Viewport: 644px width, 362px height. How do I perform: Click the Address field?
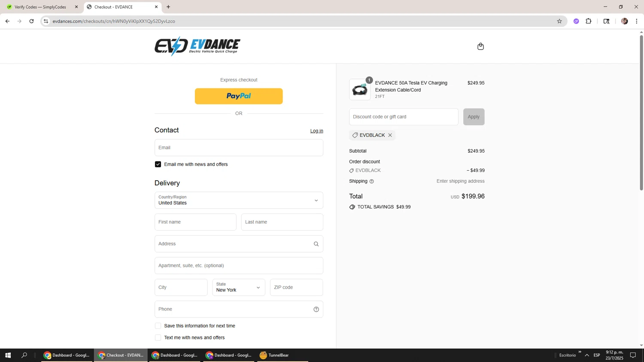click(x=239, y=244)
